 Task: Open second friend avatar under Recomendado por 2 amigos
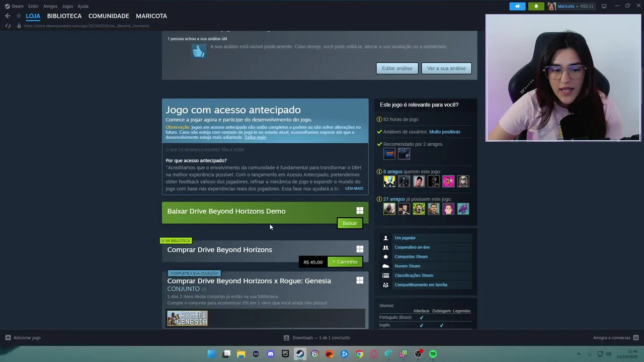click(x=404, y=154)
